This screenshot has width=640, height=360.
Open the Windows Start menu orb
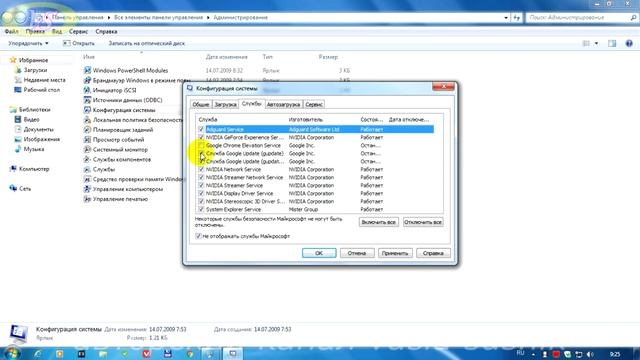click(x=11, y=353)
